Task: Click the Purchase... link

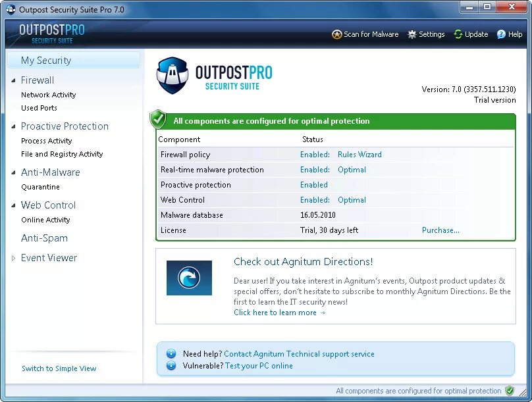Action: tap(440, 230)
